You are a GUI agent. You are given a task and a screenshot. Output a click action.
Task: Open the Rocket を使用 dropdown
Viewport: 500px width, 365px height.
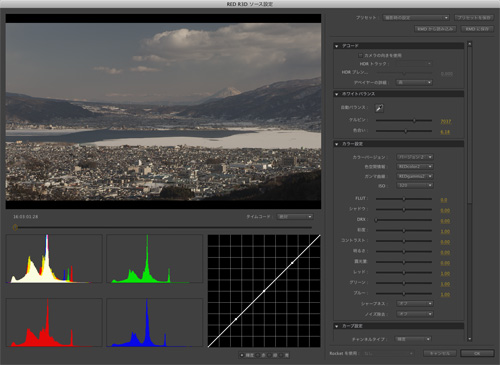tap(389, 353)
